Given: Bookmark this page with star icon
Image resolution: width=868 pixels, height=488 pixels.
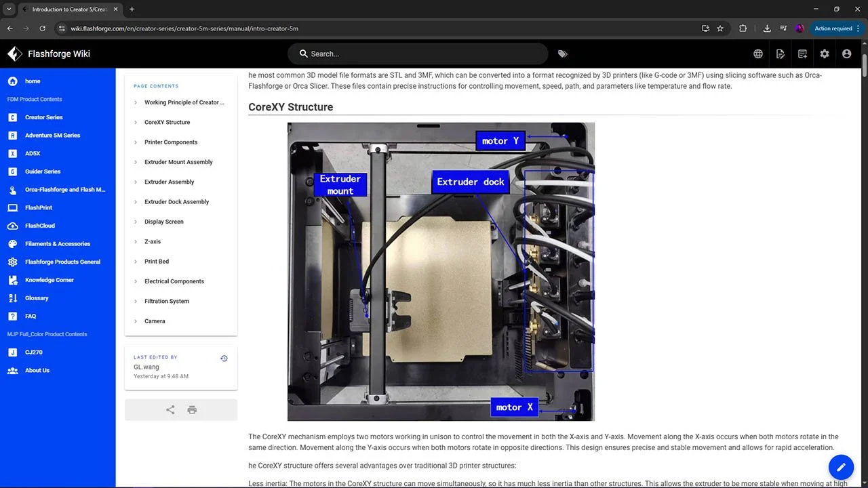Looking at the screenshot, I should 720,28.
